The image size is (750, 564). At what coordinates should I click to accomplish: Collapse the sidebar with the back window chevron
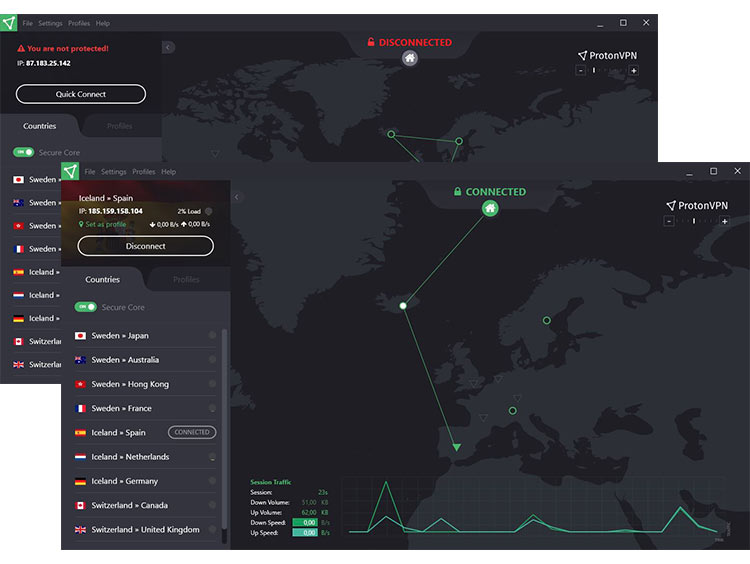[x=168, y=47]
